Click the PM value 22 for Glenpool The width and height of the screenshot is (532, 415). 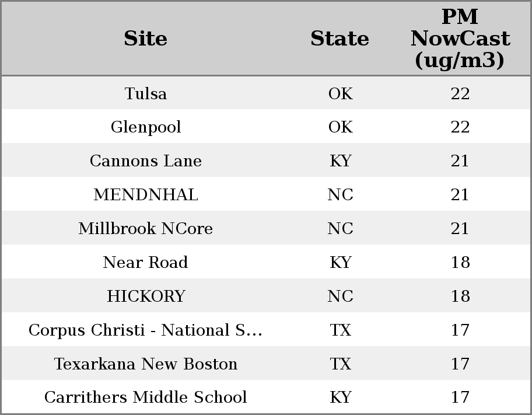coord(460,127)
